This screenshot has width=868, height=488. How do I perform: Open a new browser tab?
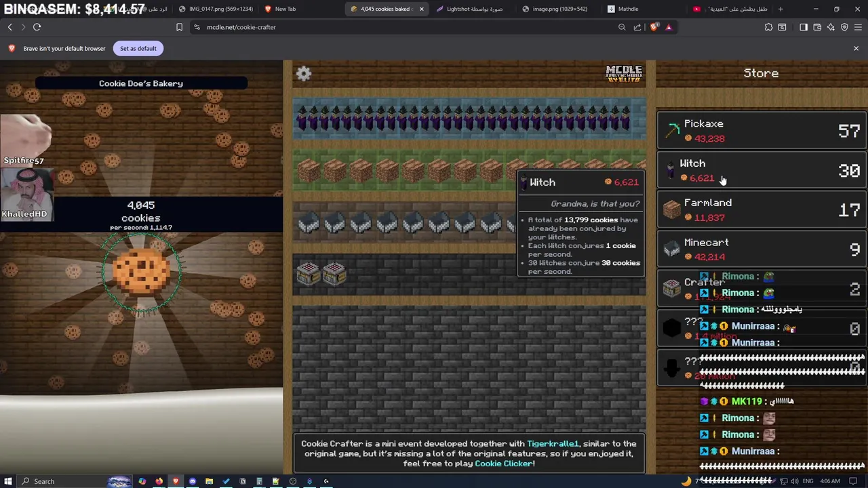pos(781,9)
